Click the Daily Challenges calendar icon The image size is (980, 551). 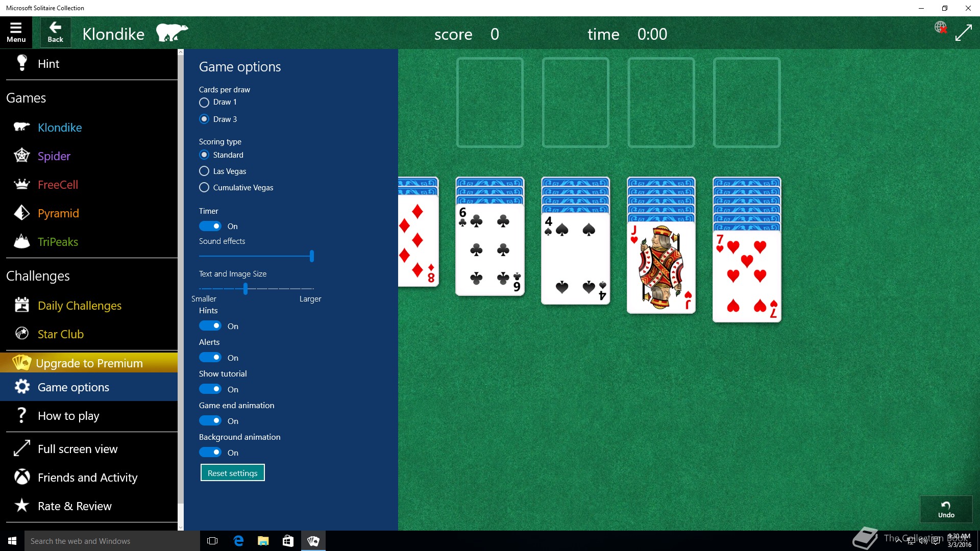(x=21, y=305)
